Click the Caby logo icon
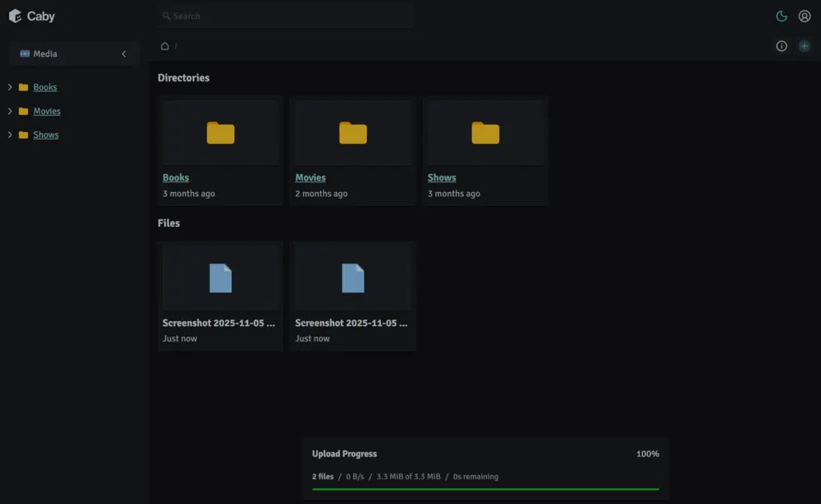This screenshot has width=821, height=504. (x=15, y=16)
